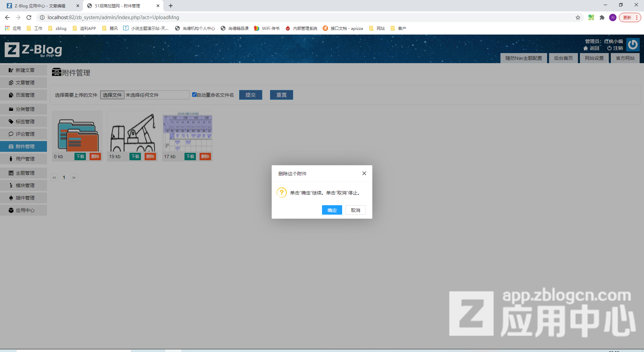Open the purple browser profile avatar

613,17
